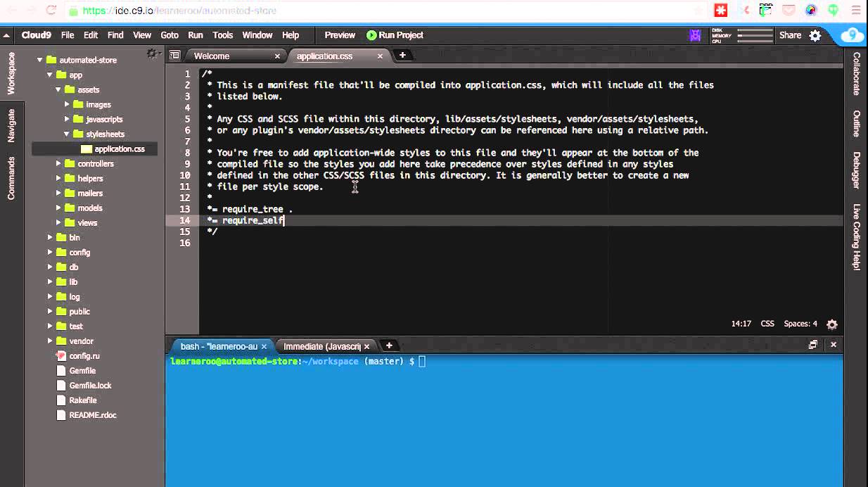The width and height of the screenshot is (868, 487).
Task: Select README.rdoc in file tree
Action: pos(93,415)
